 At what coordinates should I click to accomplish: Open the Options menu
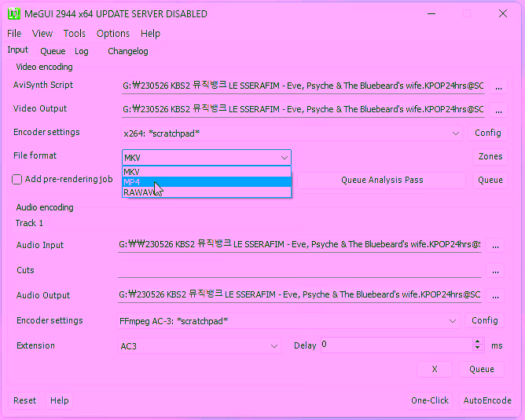tap(113, 34)
